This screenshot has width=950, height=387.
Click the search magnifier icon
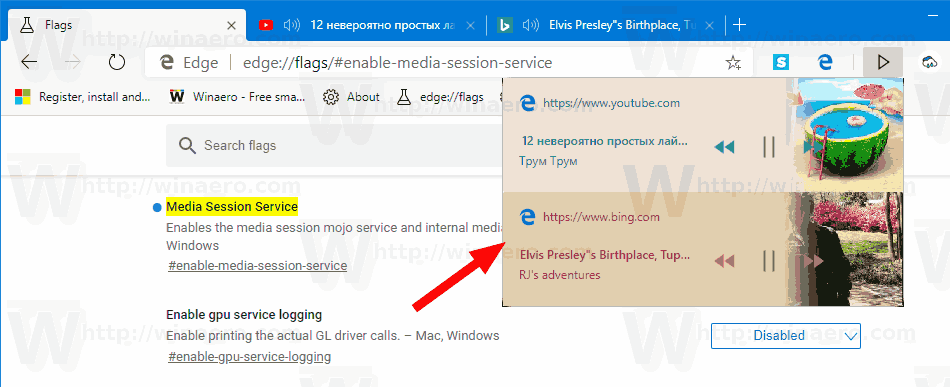pyautogui.click(x=187, y=145)
